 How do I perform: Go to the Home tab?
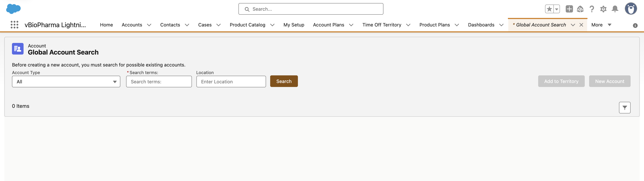click(x=106, y=25)
